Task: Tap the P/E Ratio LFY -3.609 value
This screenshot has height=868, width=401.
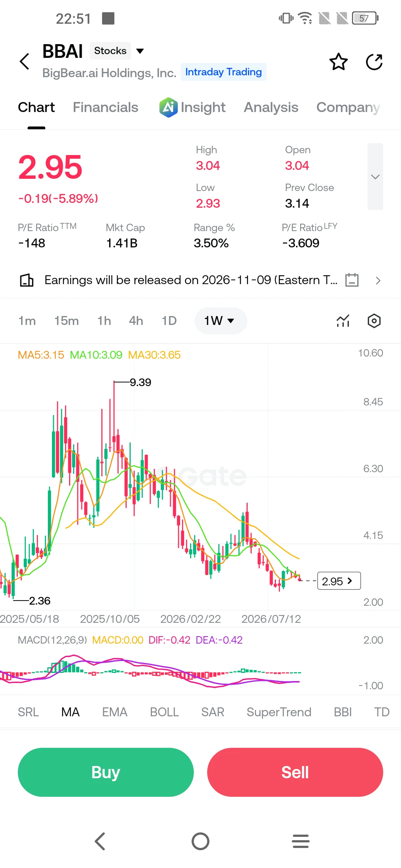Action: point(301,243)
